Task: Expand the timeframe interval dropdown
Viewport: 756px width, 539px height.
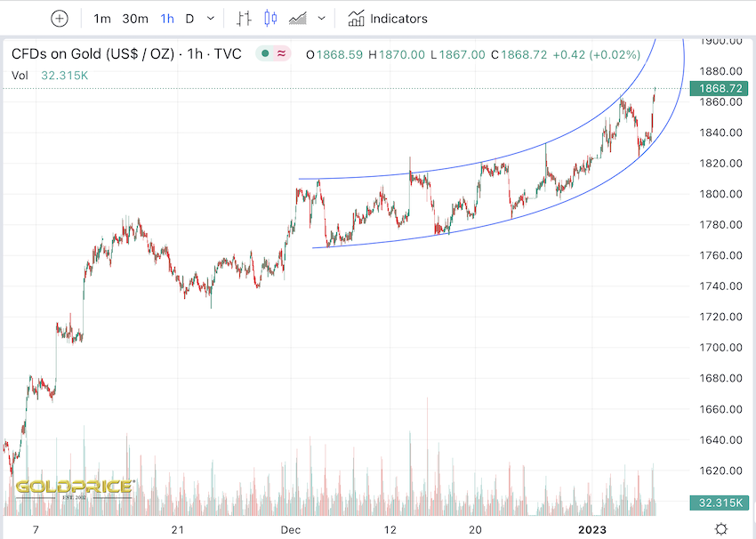Action: pos(210,18)
